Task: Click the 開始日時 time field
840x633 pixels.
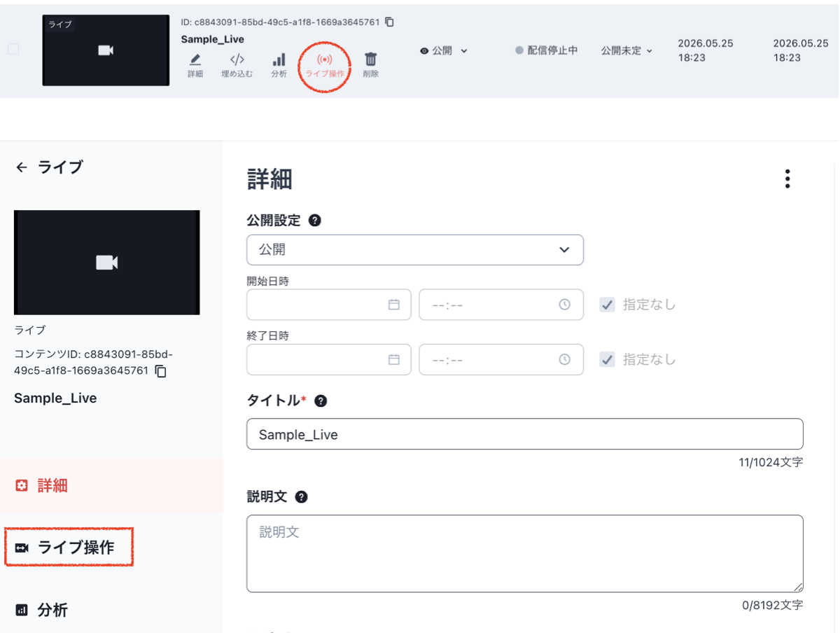Action: (501, 305)
